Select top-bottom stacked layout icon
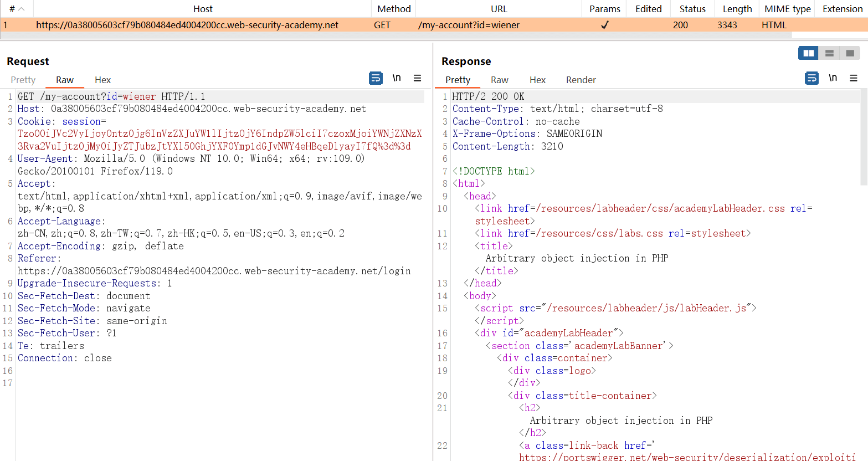Viewport: 868px width, 461px height. [x=829, y=53]
